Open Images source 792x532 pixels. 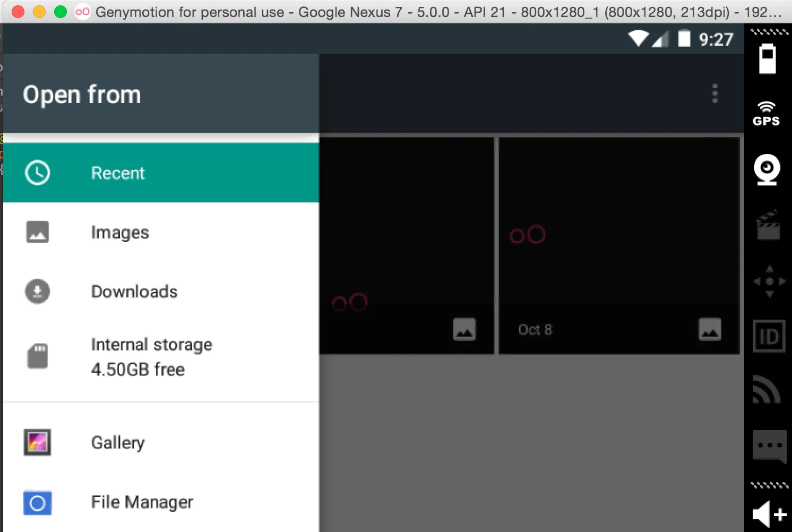click(161, 232)
